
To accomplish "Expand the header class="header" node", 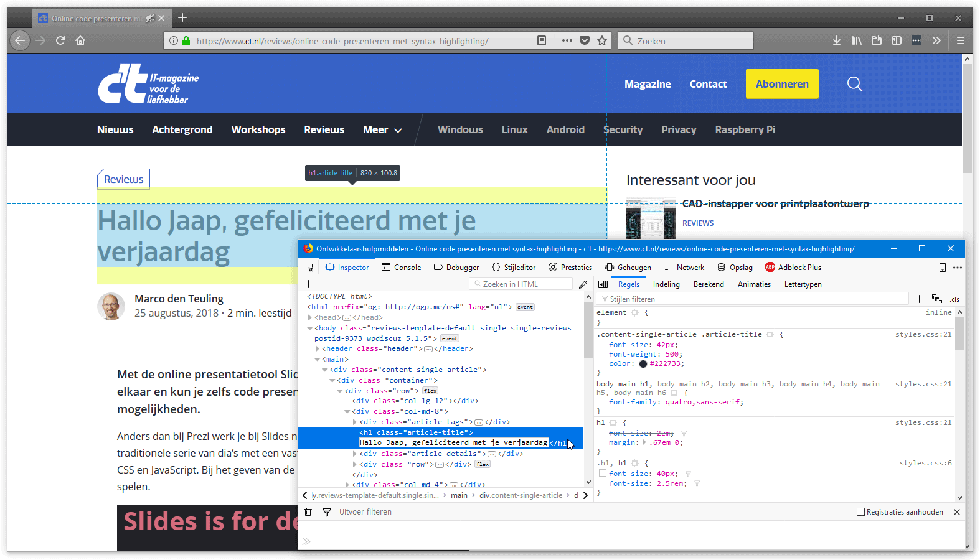I will coord(318,348).
